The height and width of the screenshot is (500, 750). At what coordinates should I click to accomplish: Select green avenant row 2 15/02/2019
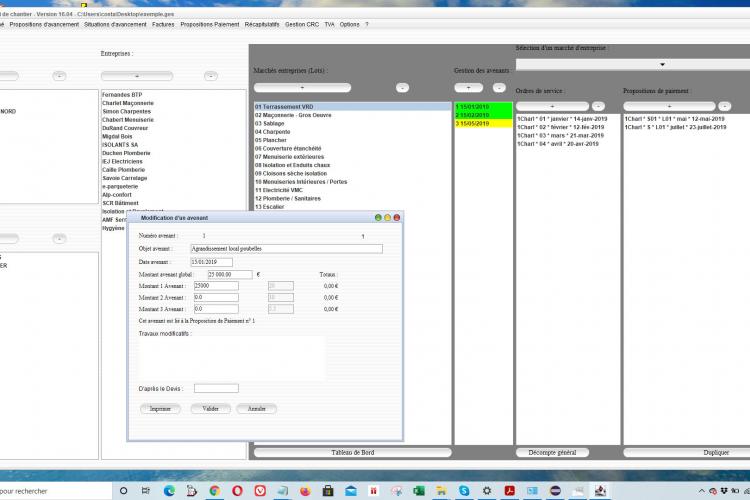tap(483, 115)
